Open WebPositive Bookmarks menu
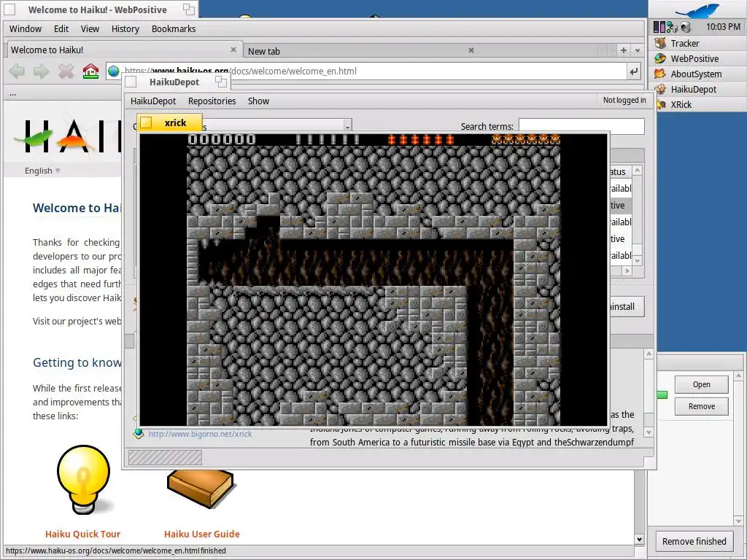The height and width of the screenshot is (560, 747). coord(174,28)
